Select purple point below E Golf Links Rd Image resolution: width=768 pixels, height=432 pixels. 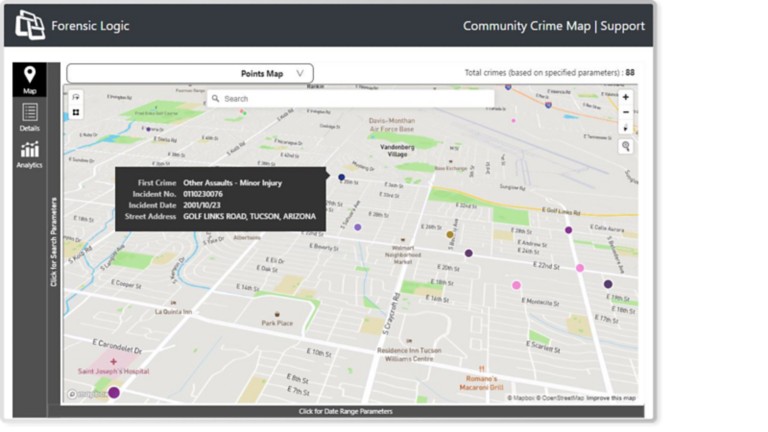(x=568, y=230)
